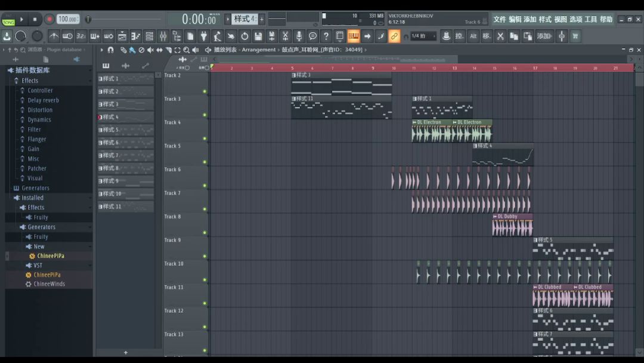Click the save project floppy disk icon
The image size is (644, 363).
[x=258, y=36]
